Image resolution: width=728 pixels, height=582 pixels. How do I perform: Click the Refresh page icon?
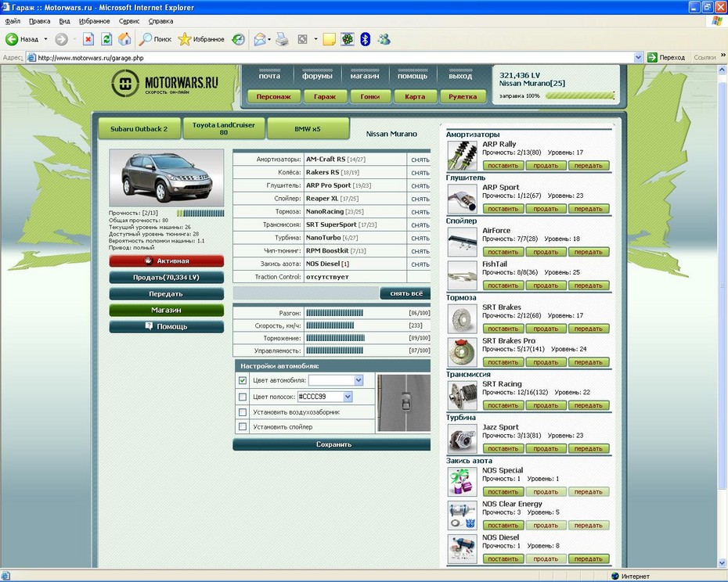pos(106,39)
